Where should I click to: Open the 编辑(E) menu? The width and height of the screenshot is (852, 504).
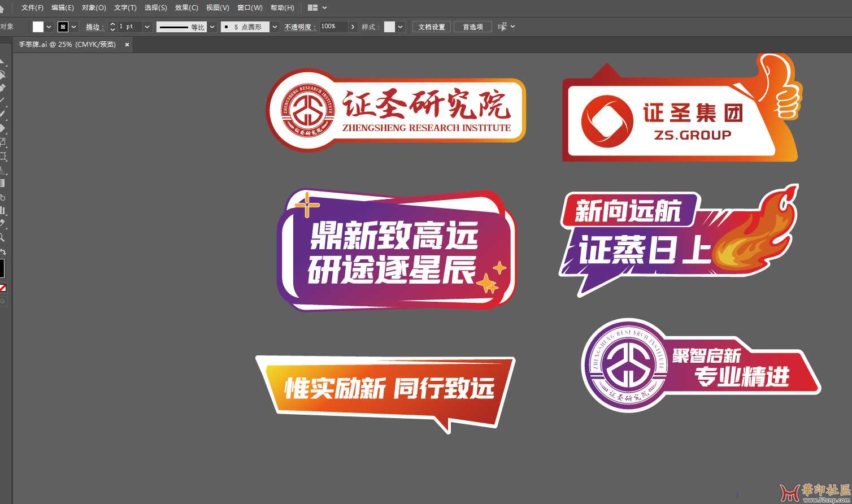[x=62, y=7]
